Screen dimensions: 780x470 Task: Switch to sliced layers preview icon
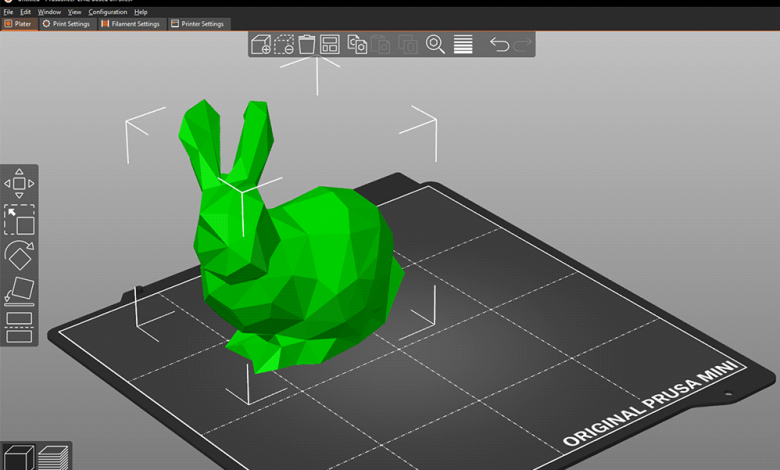pyautogui.click(x=53, y=458)
